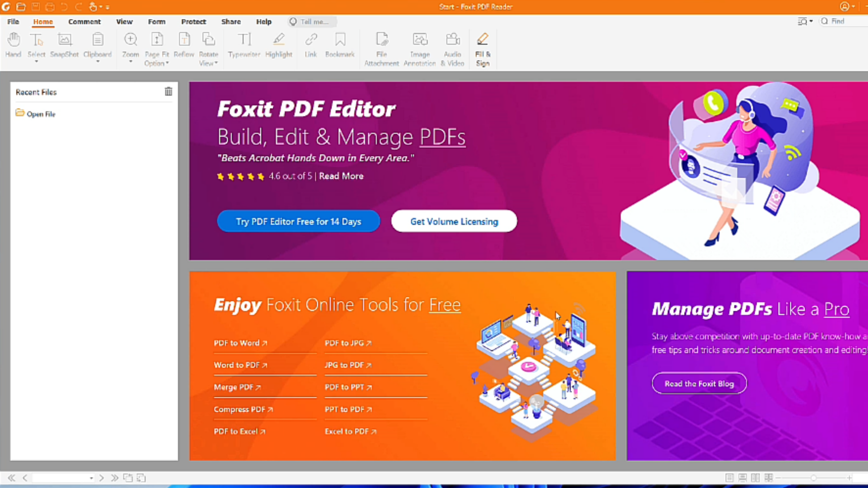Insert a Link

311,45
